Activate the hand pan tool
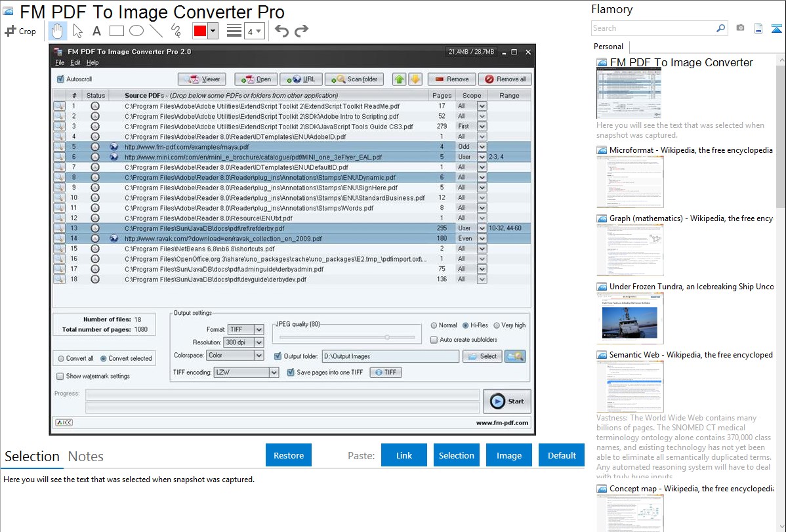 [58, 31]
